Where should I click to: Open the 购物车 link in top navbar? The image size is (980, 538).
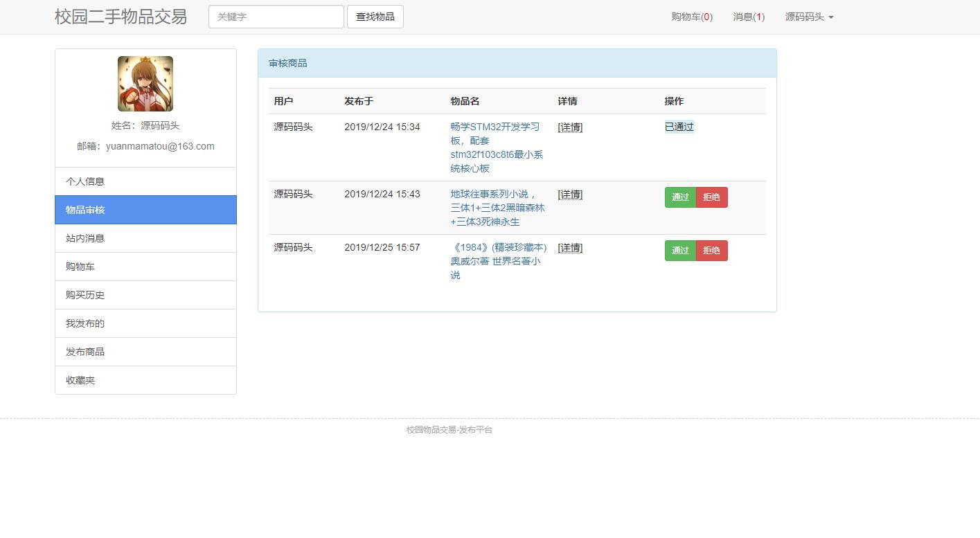tap(691, 17)
